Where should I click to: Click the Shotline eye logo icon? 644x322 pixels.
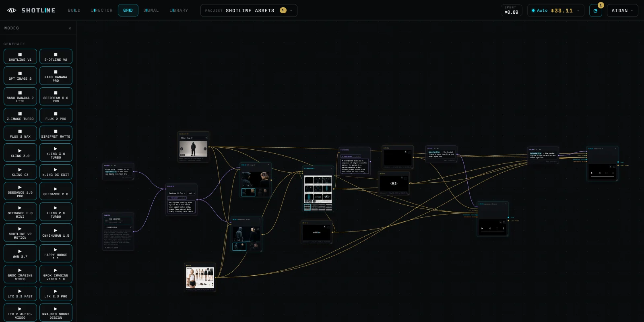point(12,10)
